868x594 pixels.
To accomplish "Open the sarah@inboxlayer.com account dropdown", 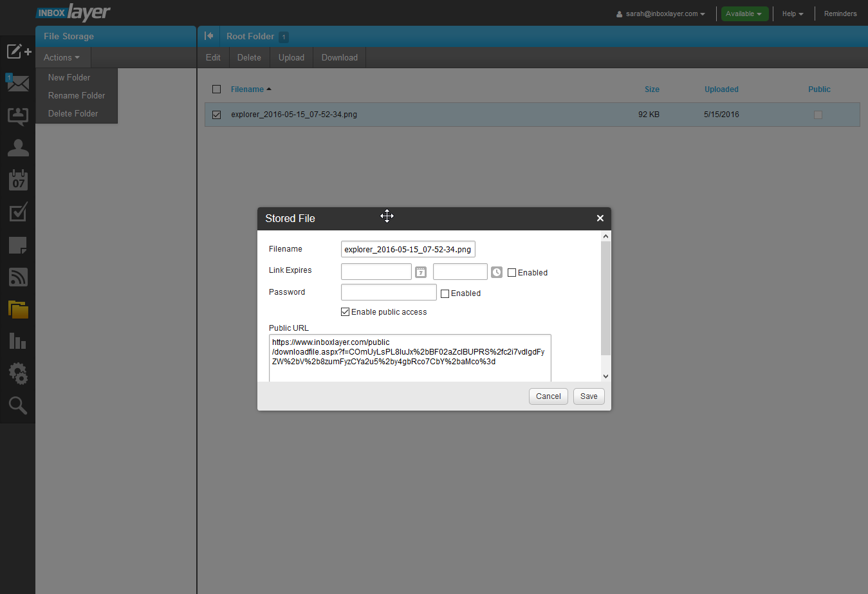I will pyautogui.click(x=661, y=14).
